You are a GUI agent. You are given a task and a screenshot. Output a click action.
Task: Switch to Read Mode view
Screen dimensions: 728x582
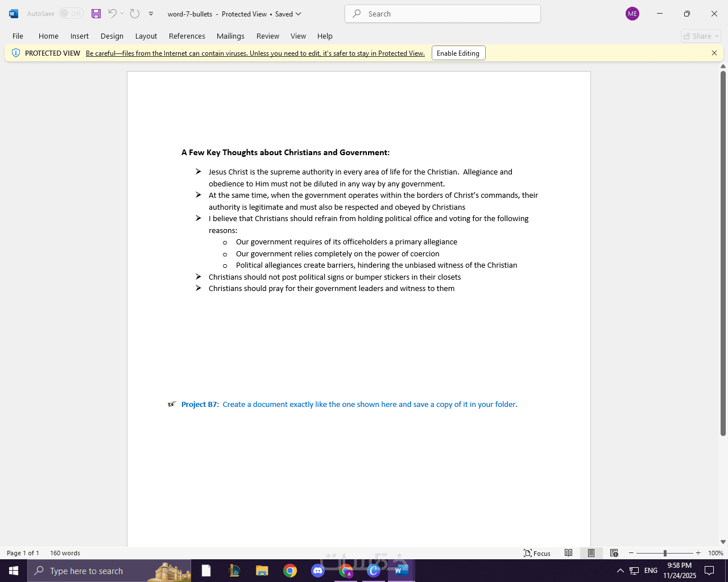point(568,553)
